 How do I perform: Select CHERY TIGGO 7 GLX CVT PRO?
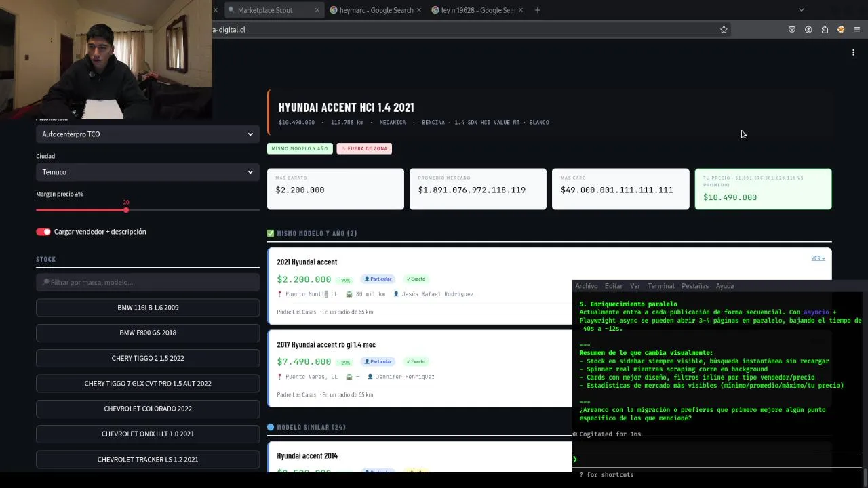coord(148,384)
